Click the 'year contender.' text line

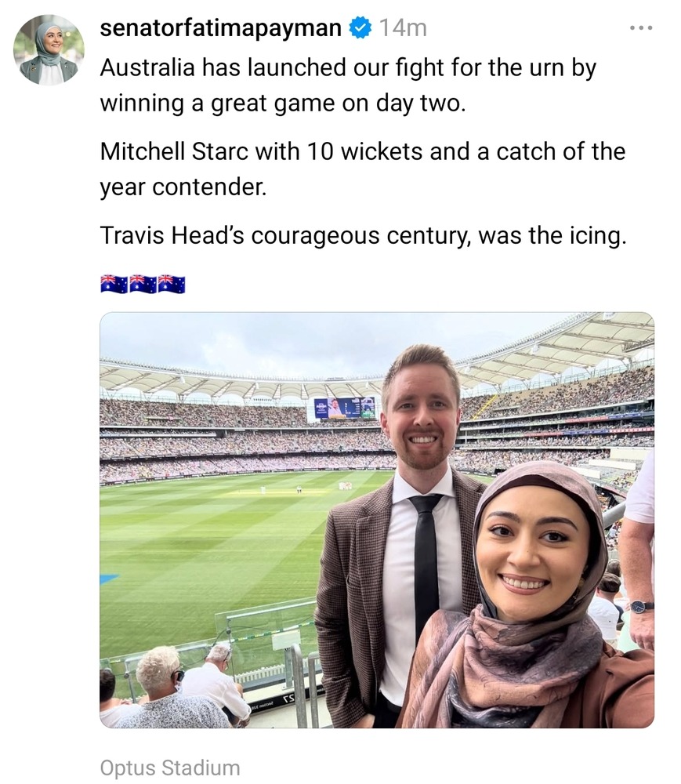[183, 187]
